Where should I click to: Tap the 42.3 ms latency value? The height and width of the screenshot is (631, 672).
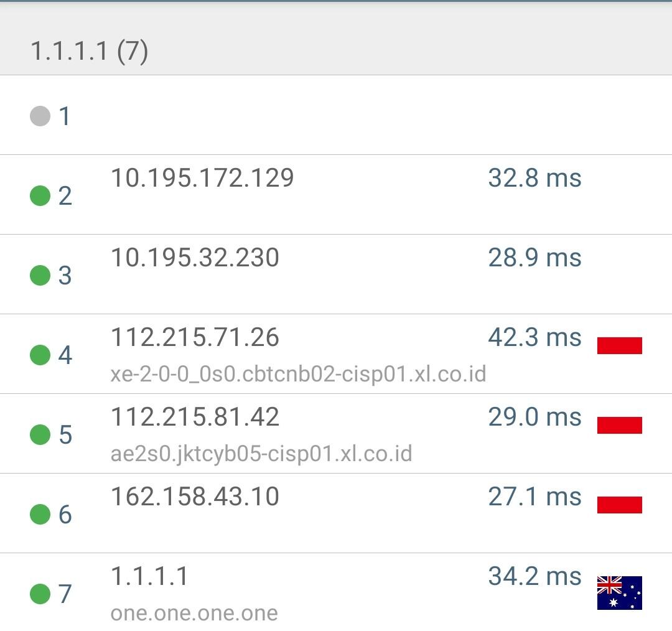(534, 337)
